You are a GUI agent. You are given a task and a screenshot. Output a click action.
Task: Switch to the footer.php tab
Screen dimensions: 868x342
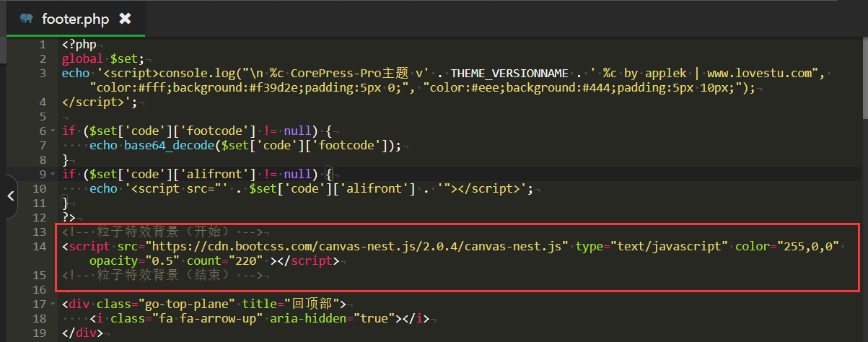75,18
